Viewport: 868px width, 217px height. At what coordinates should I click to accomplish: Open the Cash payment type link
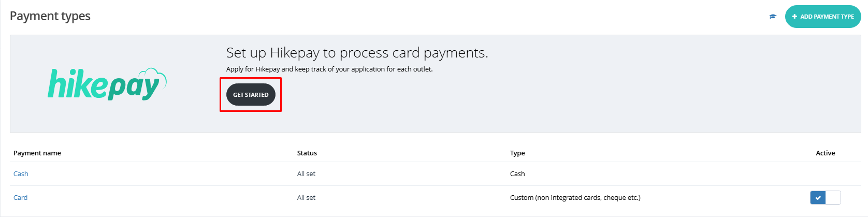point(21,174)
